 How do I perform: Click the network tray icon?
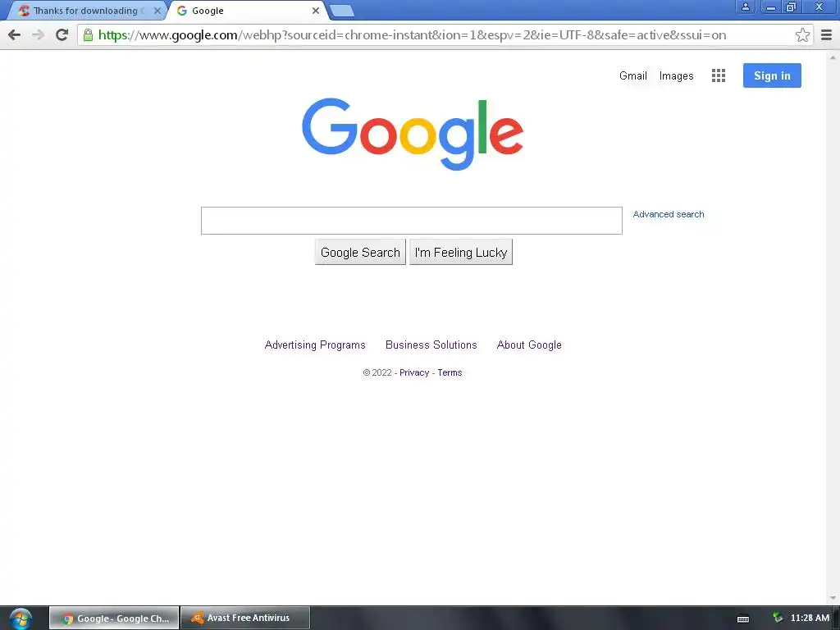coord(778,619)
